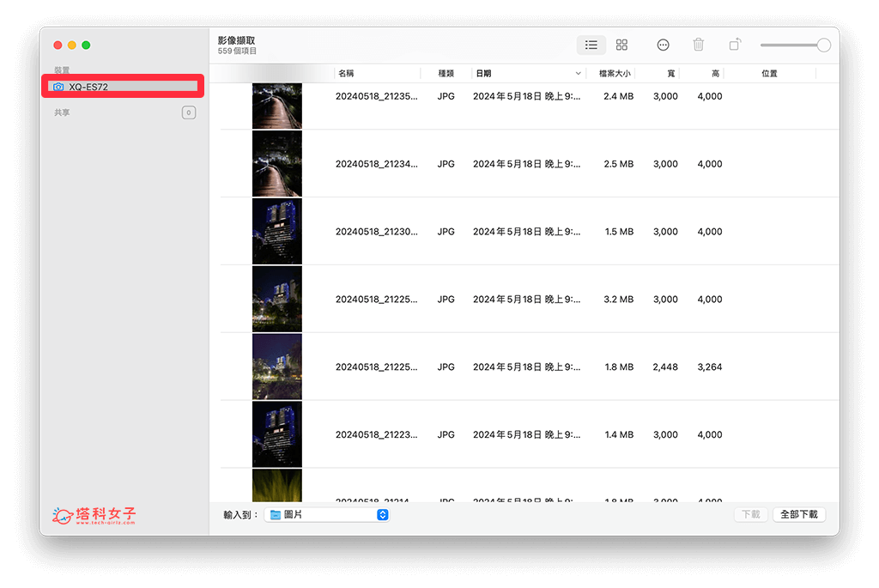Select thumbnail of 1.4 MB building photo

(x=277, y=434)
